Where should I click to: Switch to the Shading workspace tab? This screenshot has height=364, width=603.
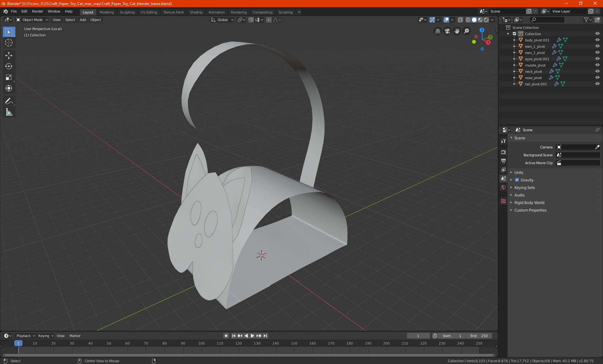[196, 12]
